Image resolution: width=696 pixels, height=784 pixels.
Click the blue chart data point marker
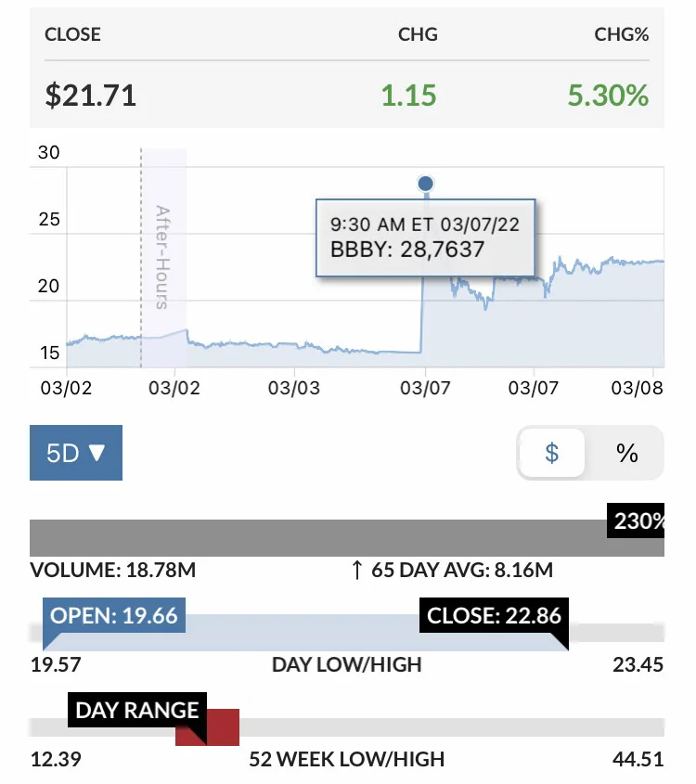(426, 184)
